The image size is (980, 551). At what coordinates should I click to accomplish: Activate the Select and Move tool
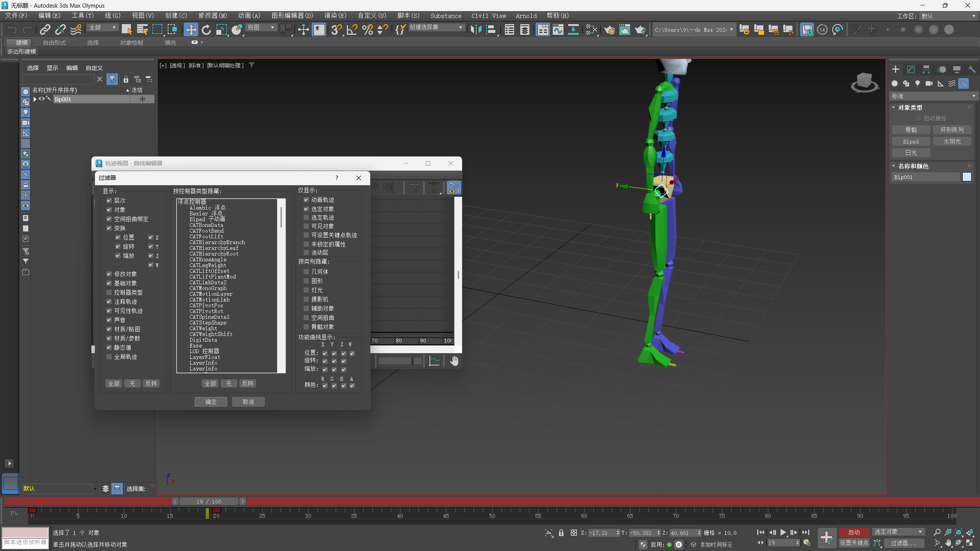pos(191,29)
